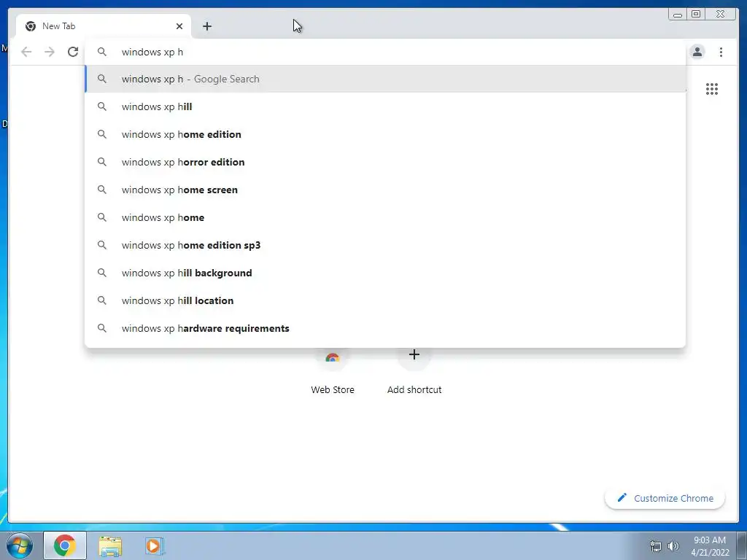Launch Windows Media Player from taskbar
Image resolution: width=747 pixels, height=560 pixels.
tap(155, 545)
